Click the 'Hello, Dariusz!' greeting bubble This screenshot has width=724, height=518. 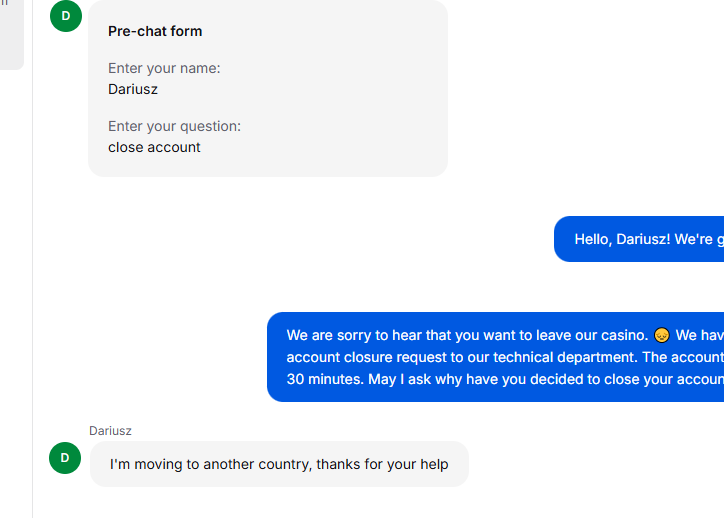[x=639, y=239]
